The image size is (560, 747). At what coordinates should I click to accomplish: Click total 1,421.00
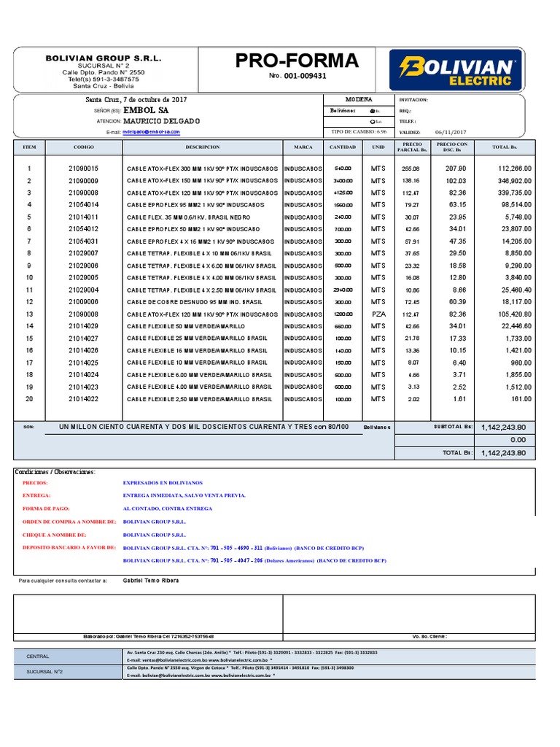pyautogui.click(x=518, y=351)
